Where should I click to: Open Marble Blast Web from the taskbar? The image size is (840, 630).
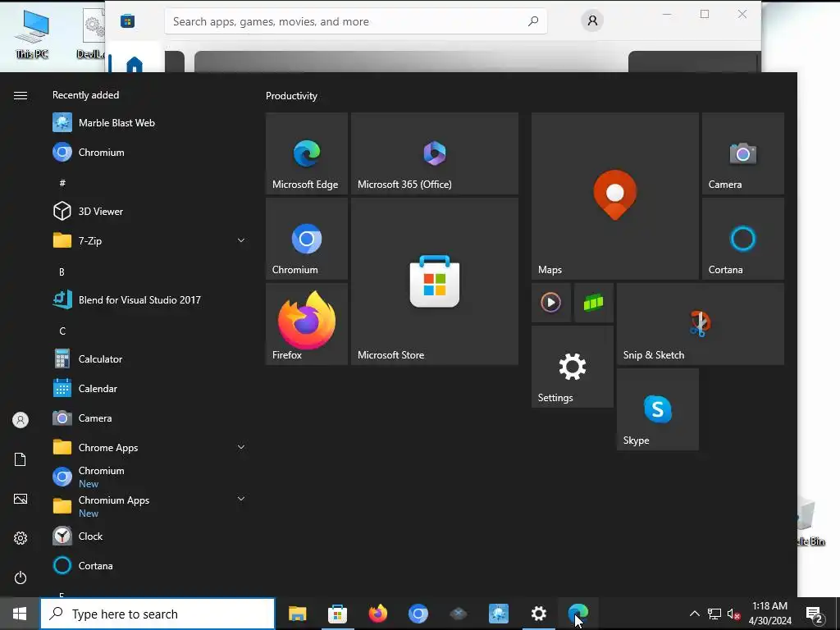(x=498, y=614)
